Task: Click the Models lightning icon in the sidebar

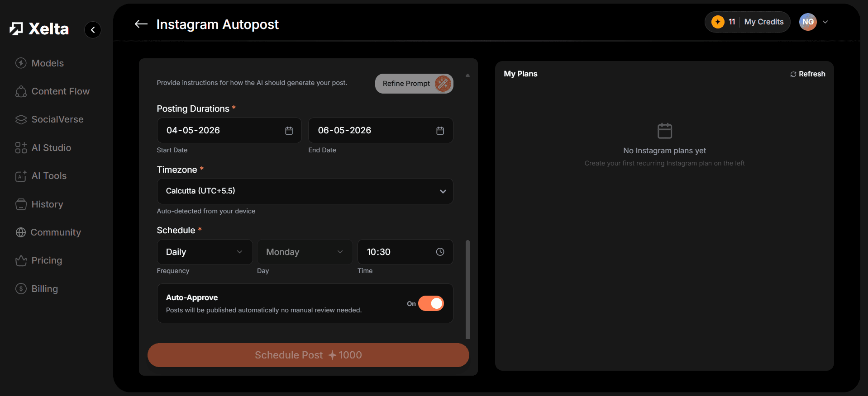Action: [21, 63]
